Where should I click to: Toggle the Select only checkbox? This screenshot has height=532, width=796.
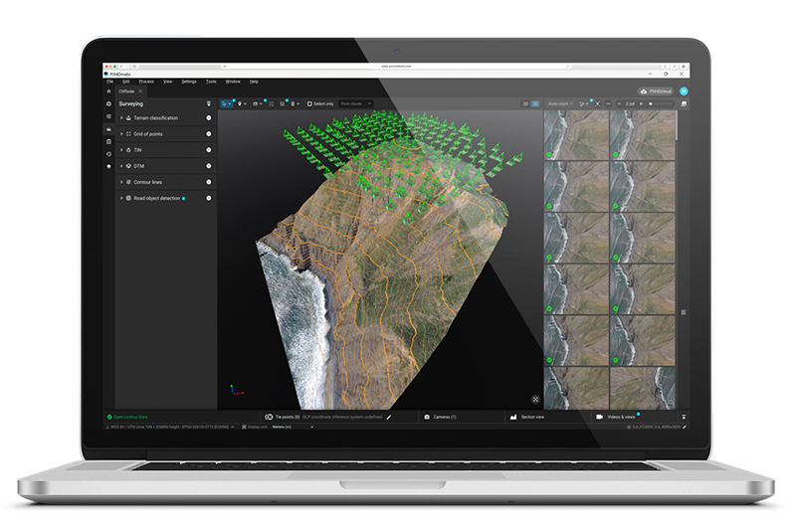pos(309,103)
